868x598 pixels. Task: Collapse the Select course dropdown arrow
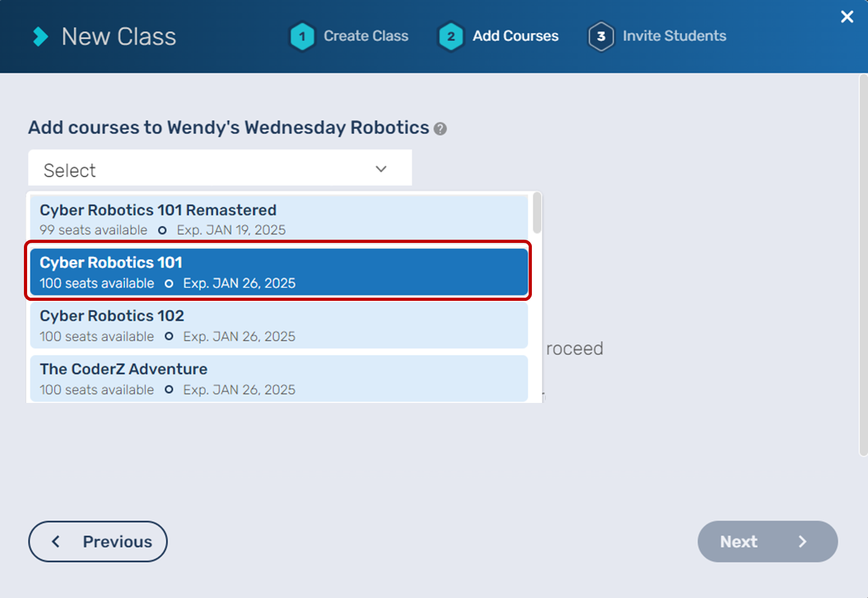pyautogui.click(x=381, y=169)
